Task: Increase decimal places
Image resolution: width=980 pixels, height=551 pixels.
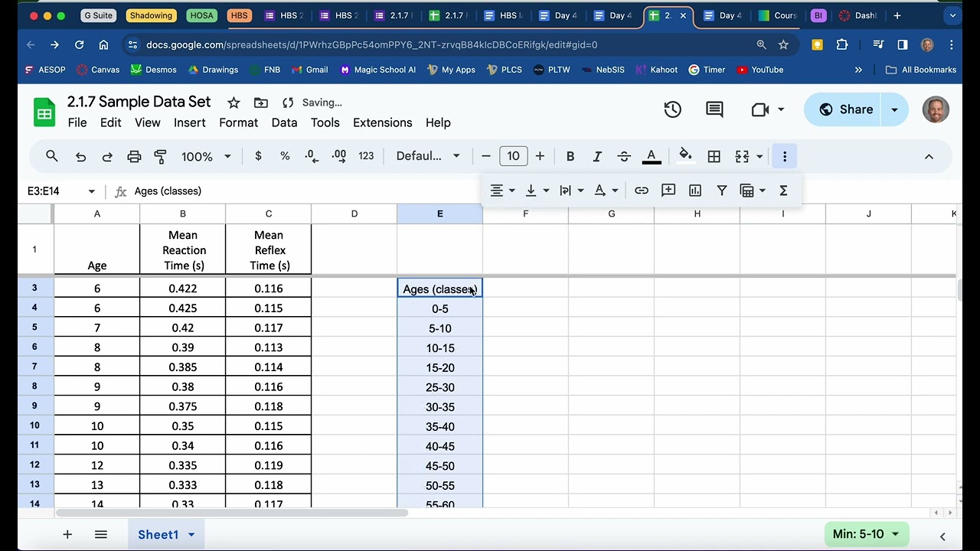Action: pyautogui.click(x=339, y=156)
